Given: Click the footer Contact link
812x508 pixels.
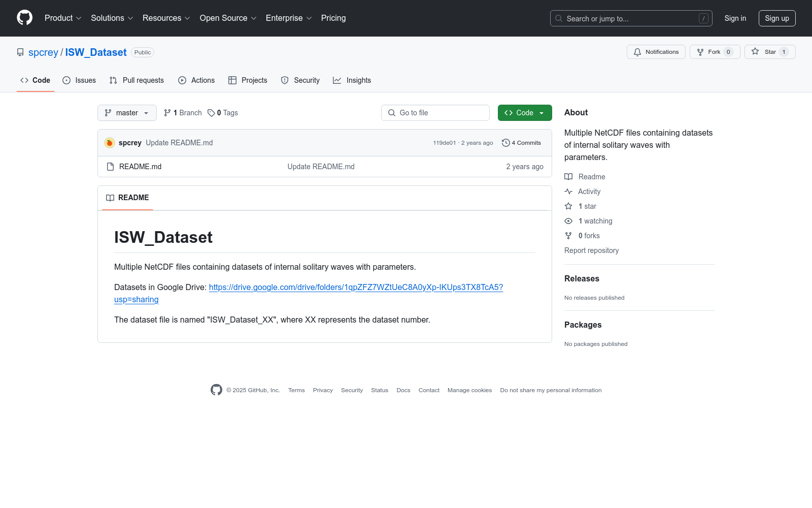Looking at the screenshot, I should (x=429, y=390).
